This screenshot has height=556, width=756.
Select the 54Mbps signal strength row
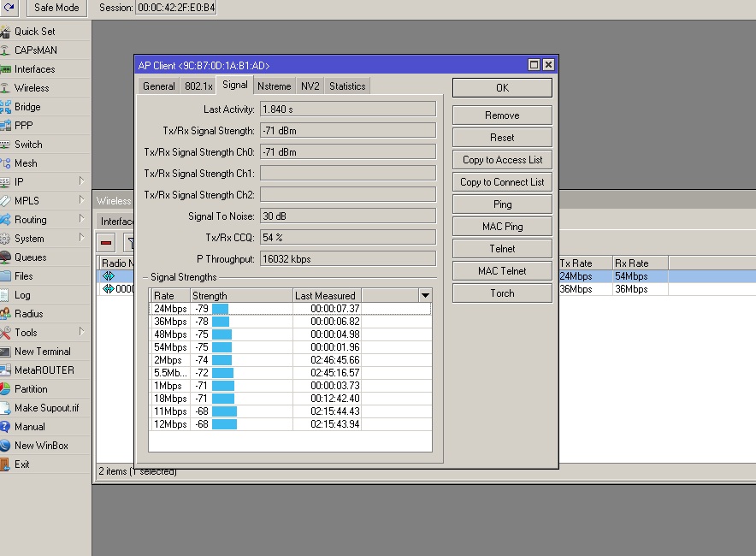click(290, 346)
